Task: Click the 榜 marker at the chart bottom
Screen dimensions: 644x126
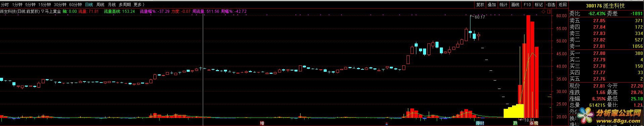Action: click(536, 123)
